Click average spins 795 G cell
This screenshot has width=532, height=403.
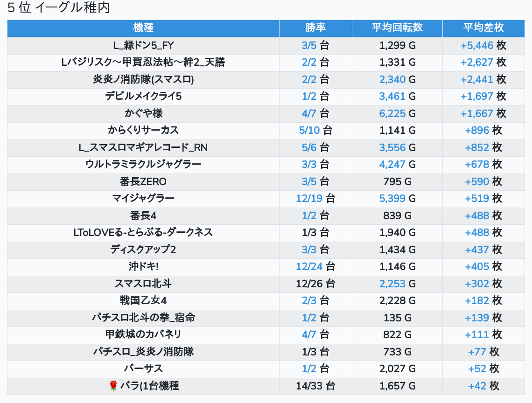coord(397,181)
